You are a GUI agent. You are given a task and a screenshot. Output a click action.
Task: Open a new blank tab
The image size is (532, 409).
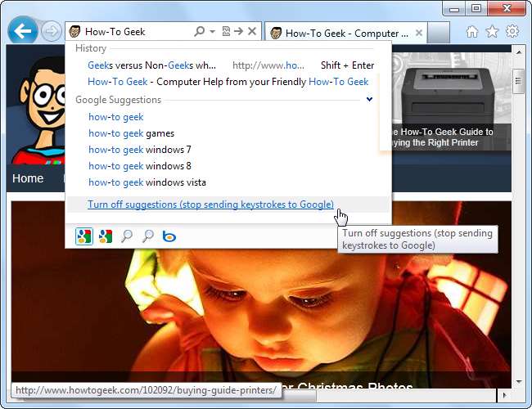click(439, 33)
